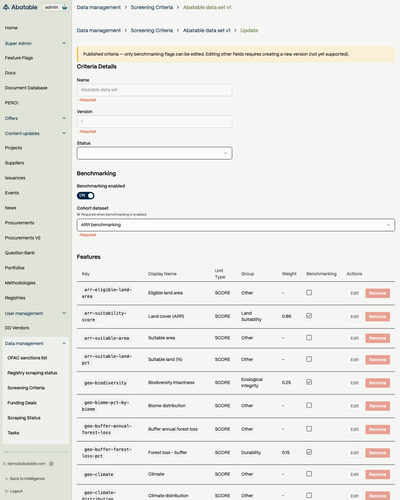The image size is (400, 500).
Task: Click the user settings icon beside demo email
Action: pos(51,464)
